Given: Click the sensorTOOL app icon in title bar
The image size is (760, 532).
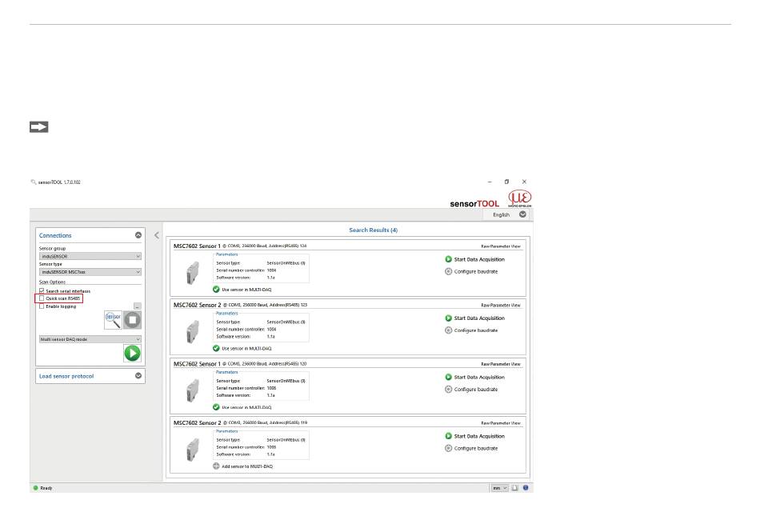Looking at the screenshot, I should 34,182.
